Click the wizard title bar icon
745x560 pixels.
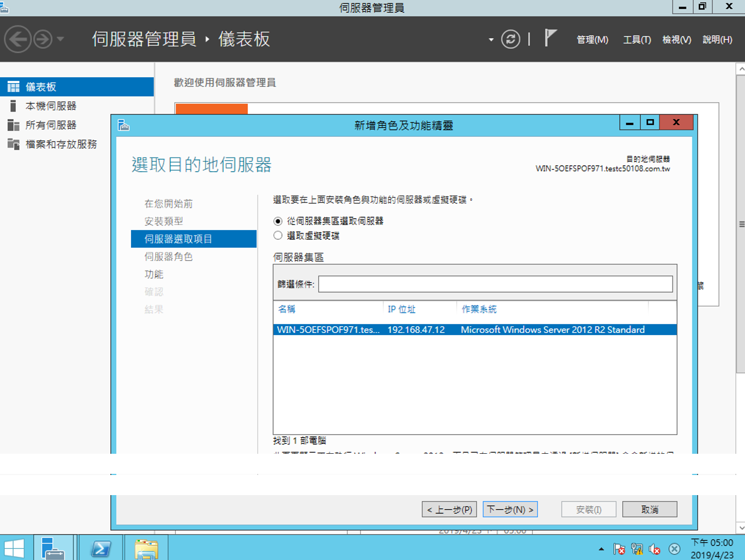[x=123, y=125]
